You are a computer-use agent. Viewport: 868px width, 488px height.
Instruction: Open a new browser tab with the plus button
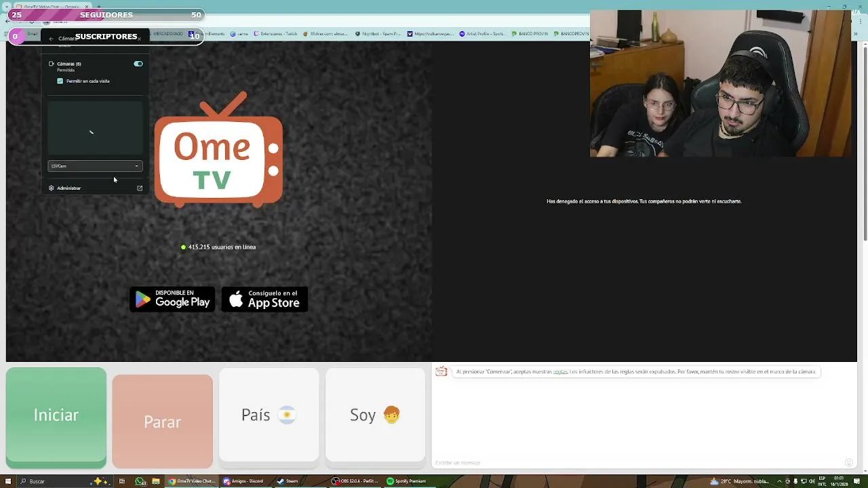[100, 6]
